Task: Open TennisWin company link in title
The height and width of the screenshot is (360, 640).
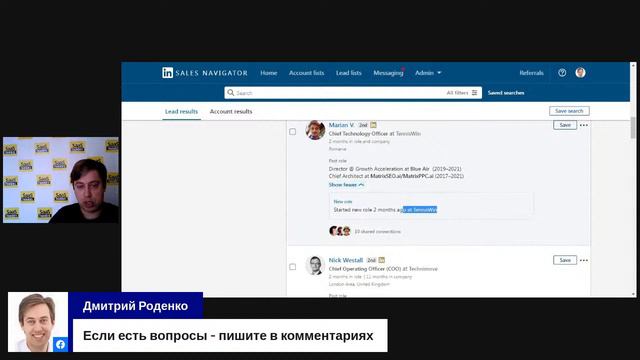Action: 408,133
